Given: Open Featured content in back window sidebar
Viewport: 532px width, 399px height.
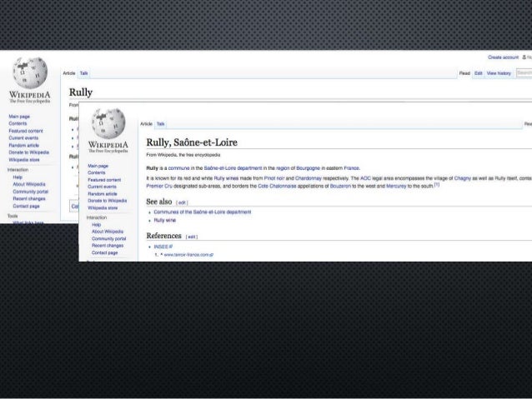Looking at the screenshot, I should pos(26,131).
